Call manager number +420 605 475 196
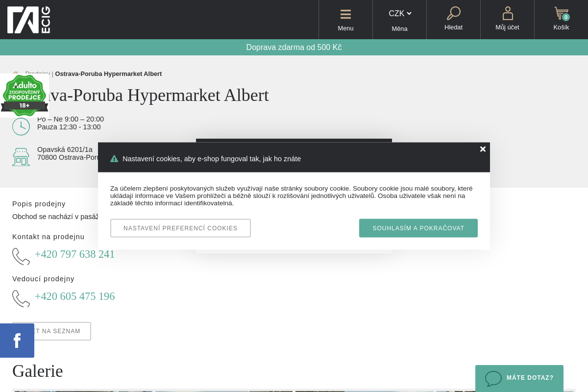This screenshot has width=588, height=392. tap(74, 296)
